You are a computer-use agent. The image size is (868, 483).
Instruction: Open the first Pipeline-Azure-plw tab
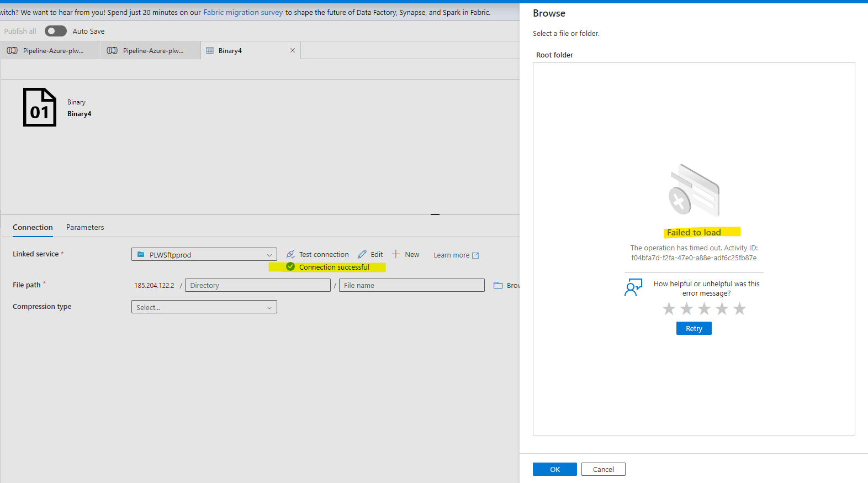(50, 50)
